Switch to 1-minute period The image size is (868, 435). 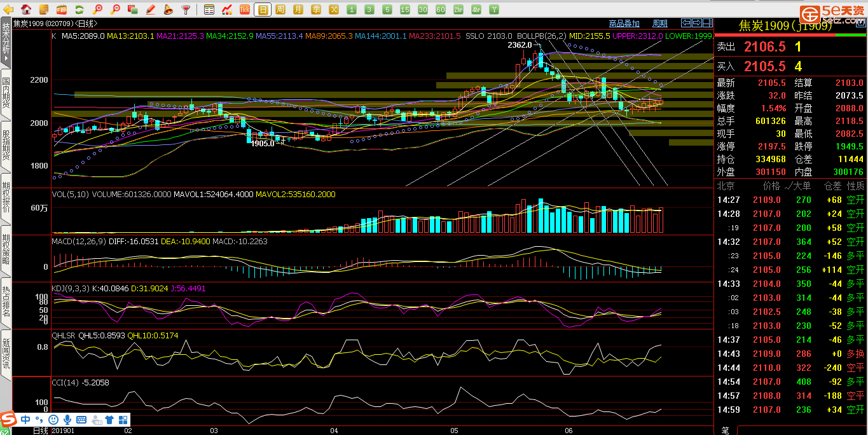[x=352, y=10]
